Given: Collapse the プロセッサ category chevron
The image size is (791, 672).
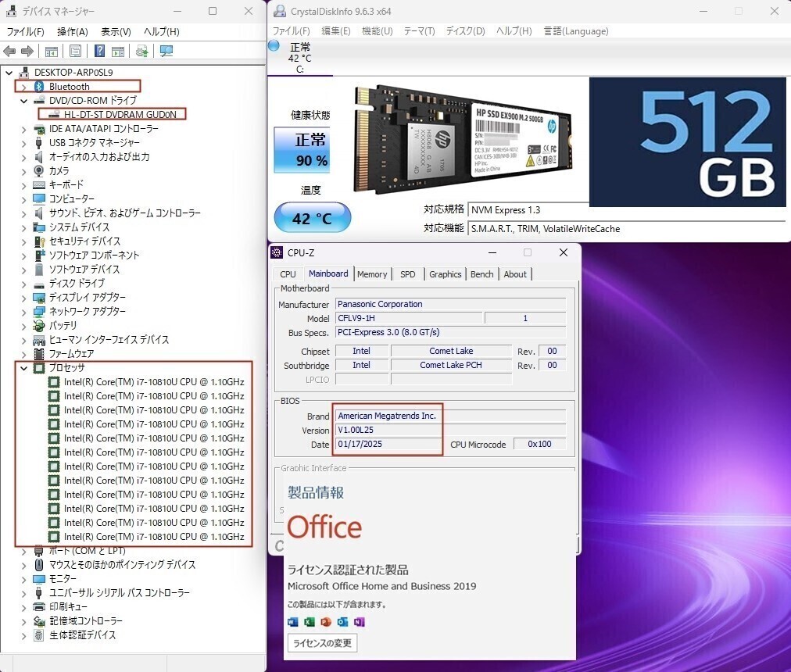Looking at the screenshot, I should 23,368.
